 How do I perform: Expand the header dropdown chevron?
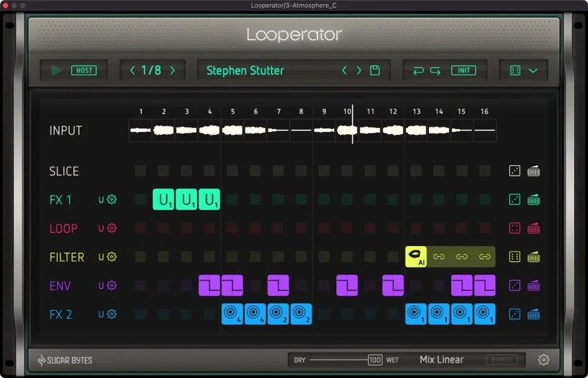tap(533, 70)
